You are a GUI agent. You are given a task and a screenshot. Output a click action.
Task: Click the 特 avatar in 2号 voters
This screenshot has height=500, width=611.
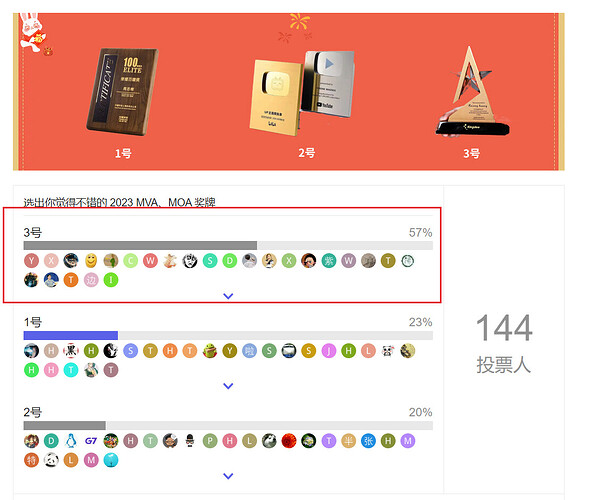(31, 460)
